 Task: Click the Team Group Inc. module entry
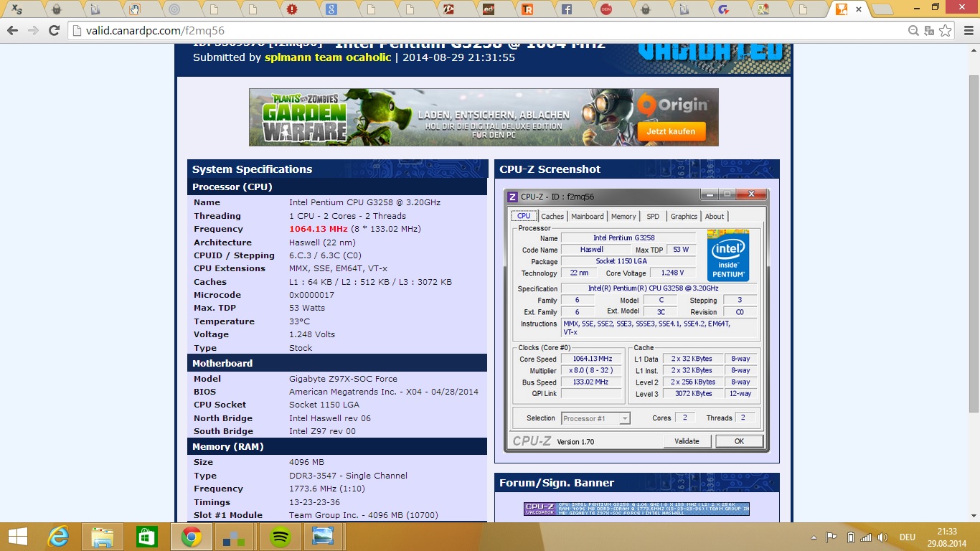click(x=363, y=515)
